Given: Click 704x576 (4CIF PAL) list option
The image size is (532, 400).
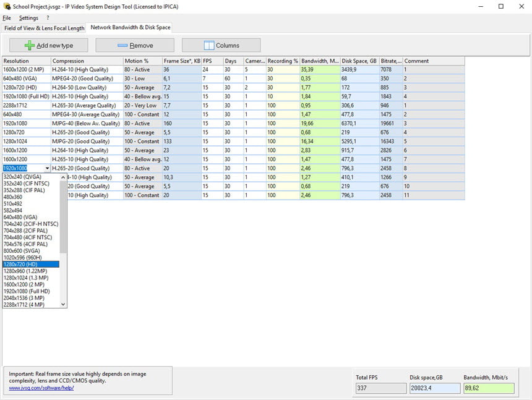Looking at the screenshot, I should (25, 244).
